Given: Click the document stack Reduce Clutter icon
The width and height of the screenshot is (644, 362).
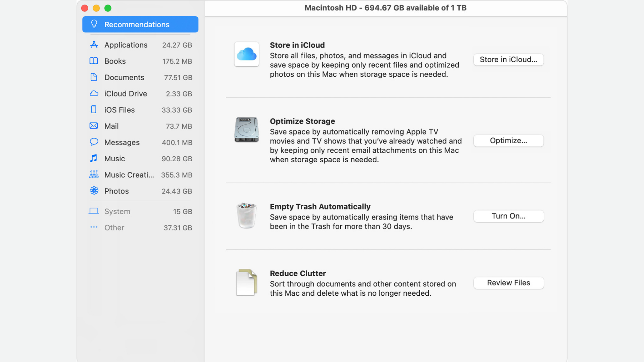Looking at the screenshot, I should (247, 283).
